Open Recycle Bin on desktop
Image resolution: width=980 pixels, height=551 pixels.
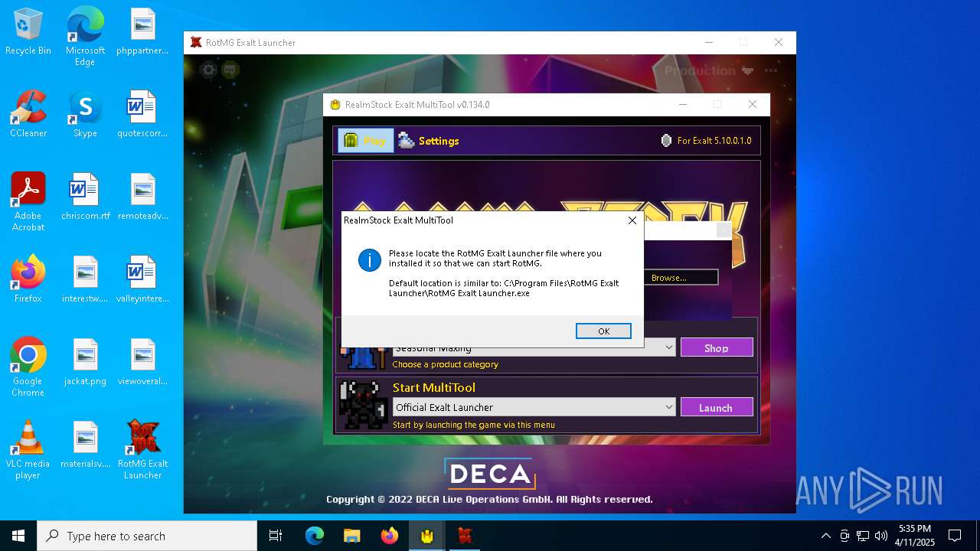tap(28, 32)
